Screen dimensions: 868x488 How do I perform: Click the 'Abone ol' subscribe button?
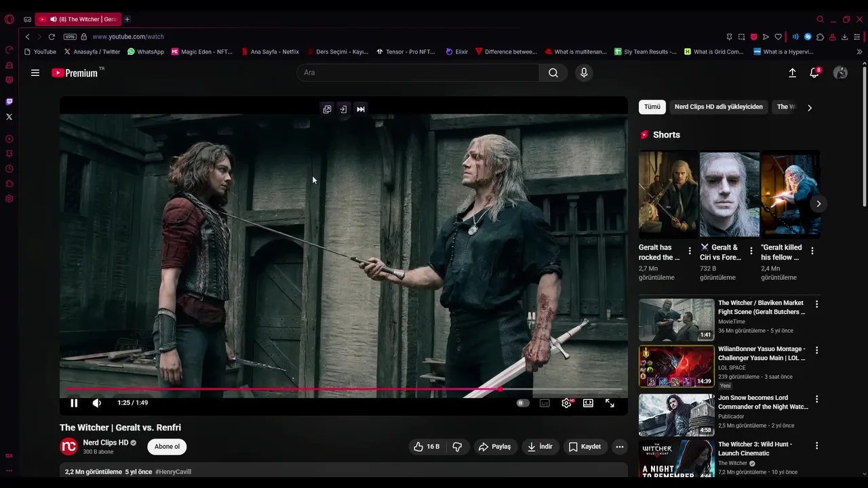[167, 447]
